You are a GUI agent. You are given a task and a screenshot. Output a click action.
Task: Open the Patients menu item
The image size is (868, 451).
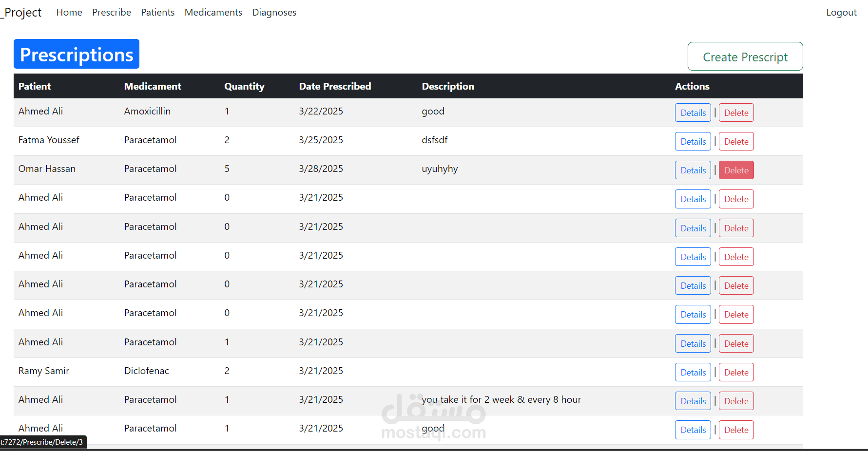(x=157, y=12)
